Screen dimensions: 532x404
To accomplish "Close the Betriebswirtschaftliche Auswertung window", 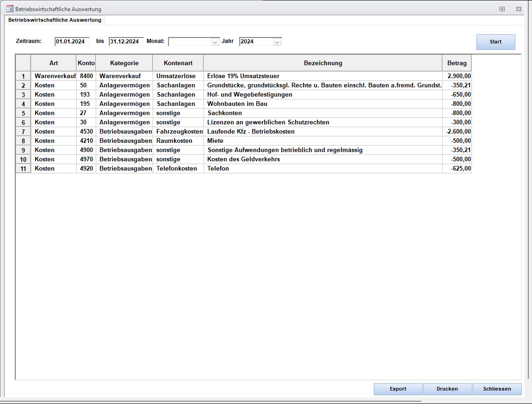I will (x=519, y=9).
